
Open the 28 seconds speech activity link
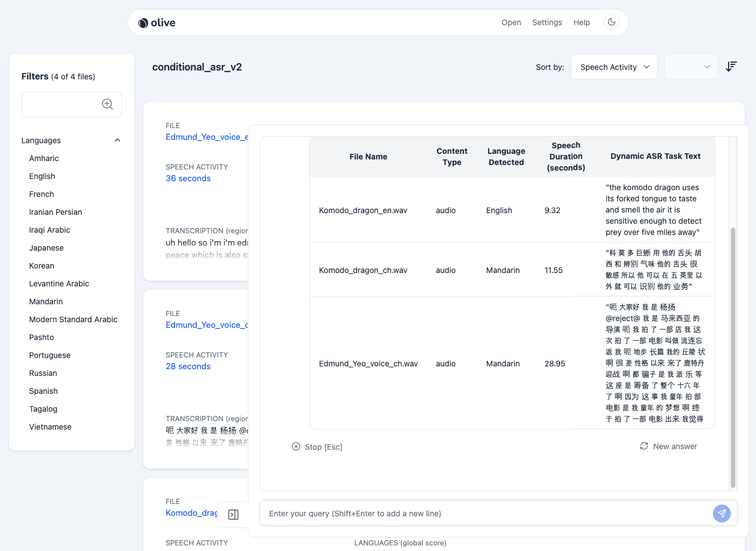pos(188,366)
